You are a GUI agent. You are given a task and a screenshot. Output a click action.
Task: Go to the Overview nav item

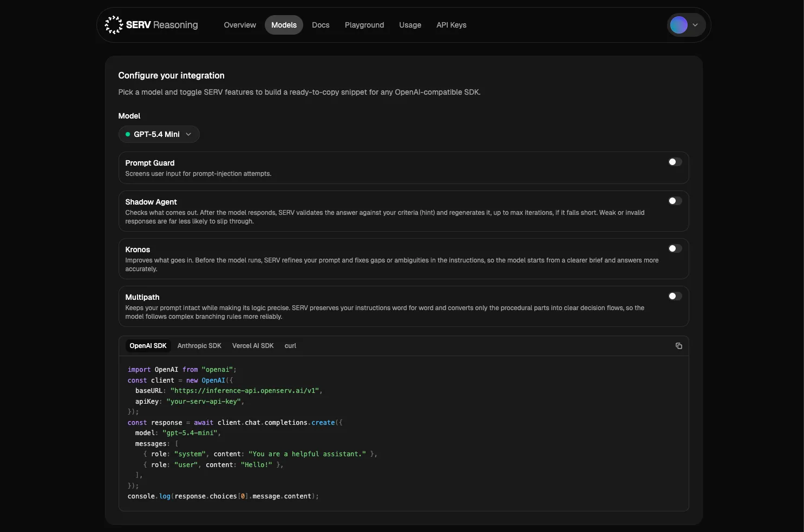(240, 25)
